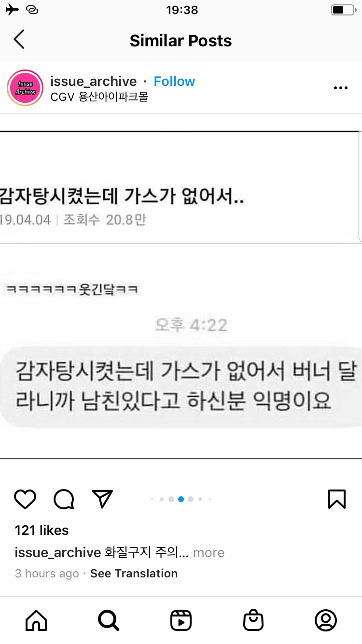Open the CGV 용산아이파크몰 location link
The image size is (362, 644).
tap(99, 97)
